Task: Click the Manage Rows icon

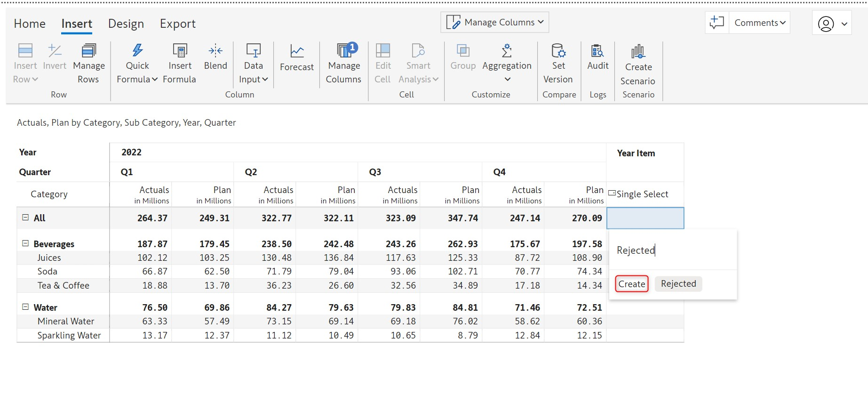Action: [89, 51]
